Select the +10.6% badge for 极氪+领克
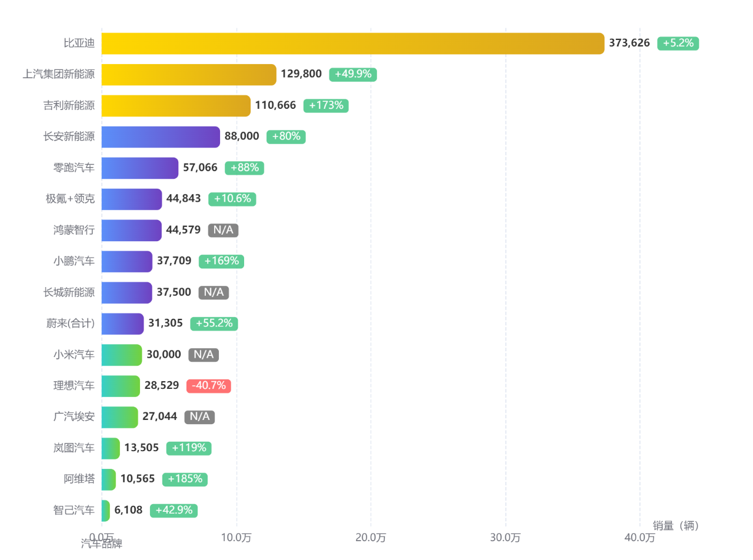The width and height of the screenshot is (753, 560). click(232, 199)
